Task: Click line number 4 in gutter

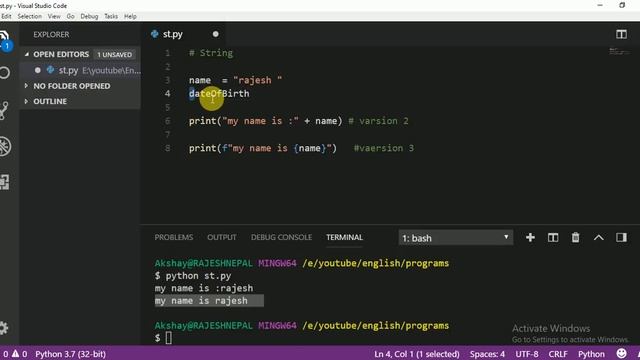Action: tap(167, 93)
